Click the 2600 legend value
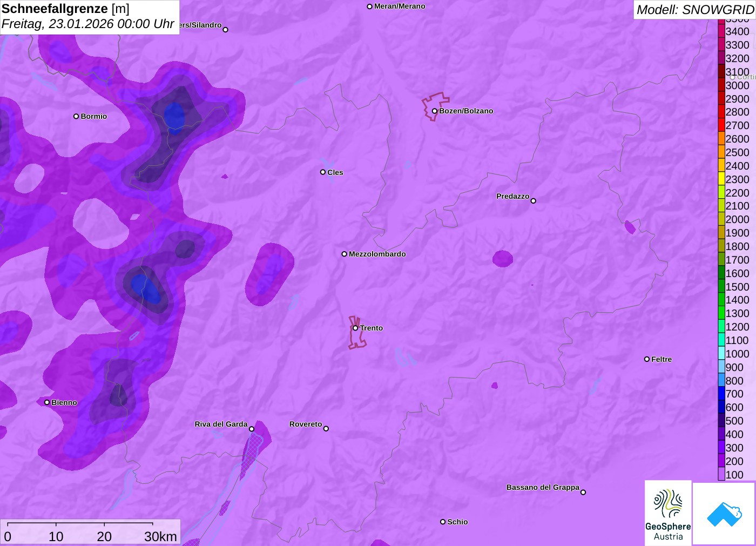 click(x=738, y=139)
